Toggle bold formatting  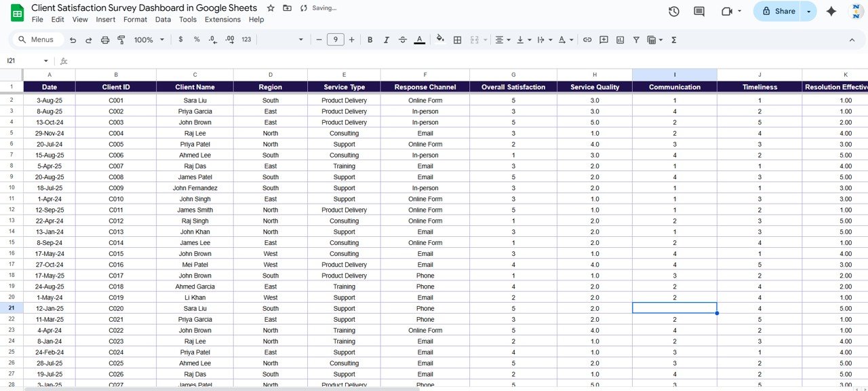[x=370, y=40]
